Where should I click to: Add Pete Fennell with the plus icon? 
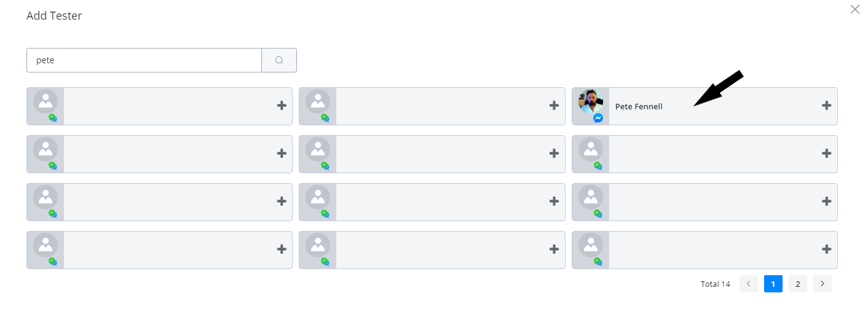[827, 106]
